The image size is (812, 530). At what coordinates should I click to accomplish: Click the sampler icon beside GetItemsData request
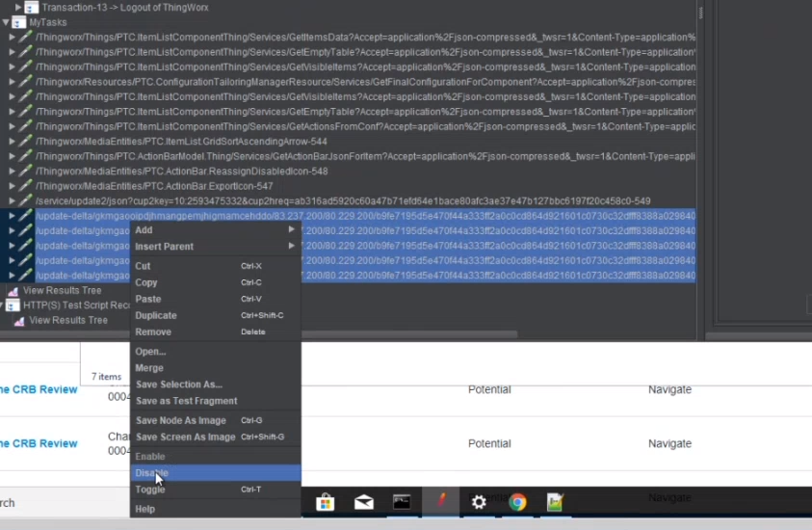pyautogui.click(x=25, y=38)
